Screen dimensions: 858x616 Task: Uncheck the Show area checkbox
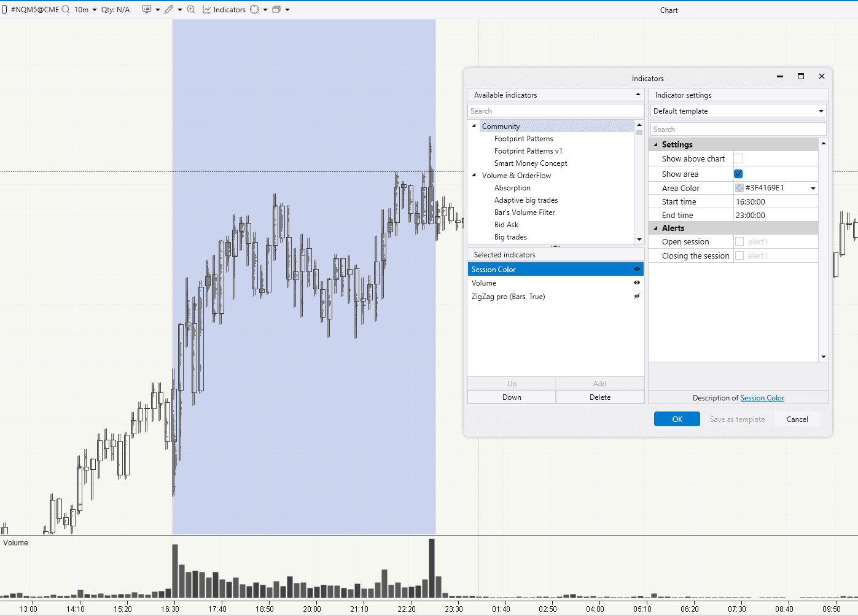(x=738, y=173)
